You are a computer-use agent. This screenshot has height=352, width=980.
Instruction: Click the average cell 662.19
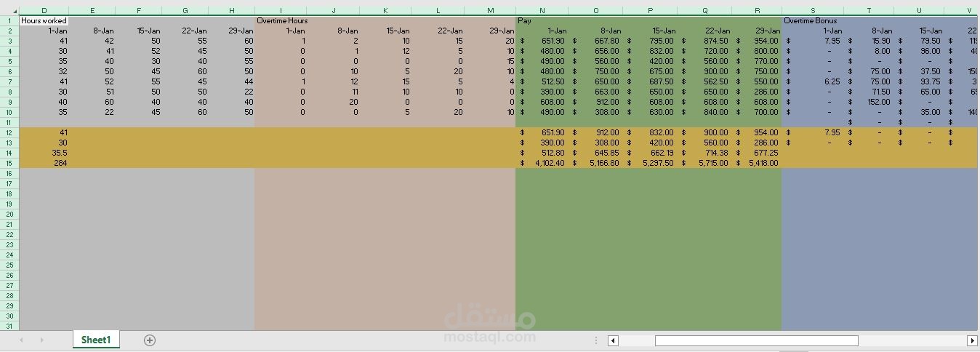click(x=650, y=153)
